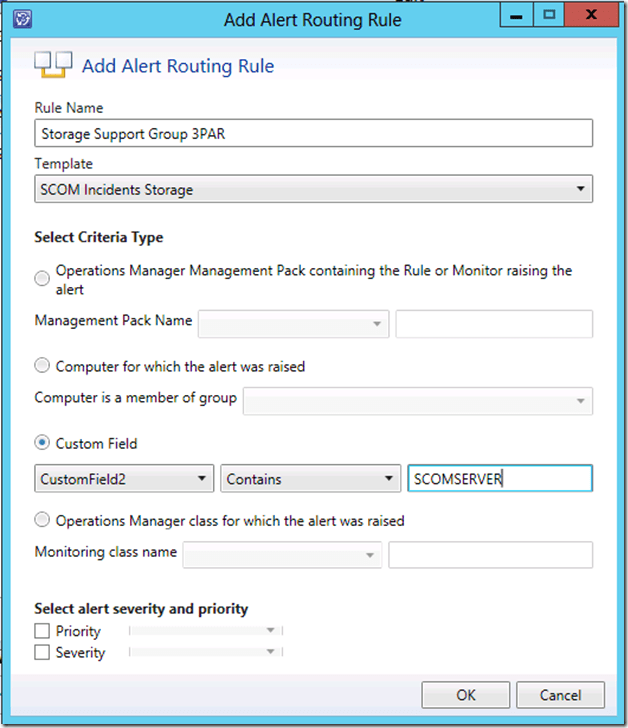Enable the Severity checkbox
This screenshot has width=628, height=728.
point(42,652)
